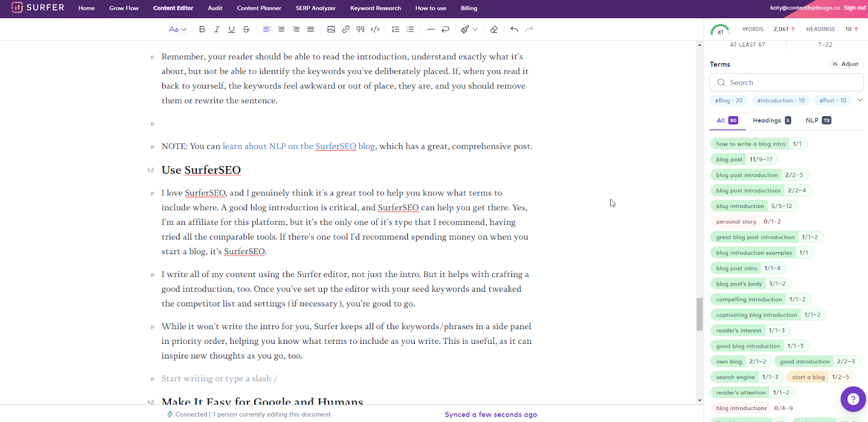
Task: Align text to the right
Action: pyautogui.click(x=296, y=29)
